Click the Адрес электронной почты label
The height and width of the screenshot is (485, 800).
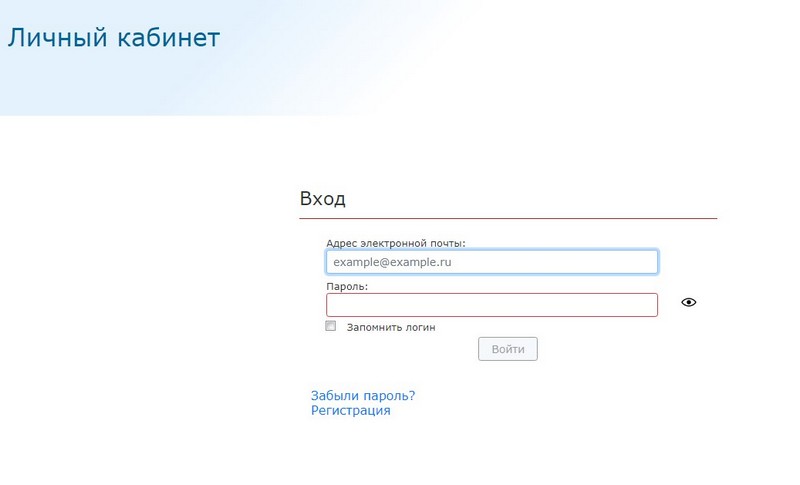[x=395, y=243]
